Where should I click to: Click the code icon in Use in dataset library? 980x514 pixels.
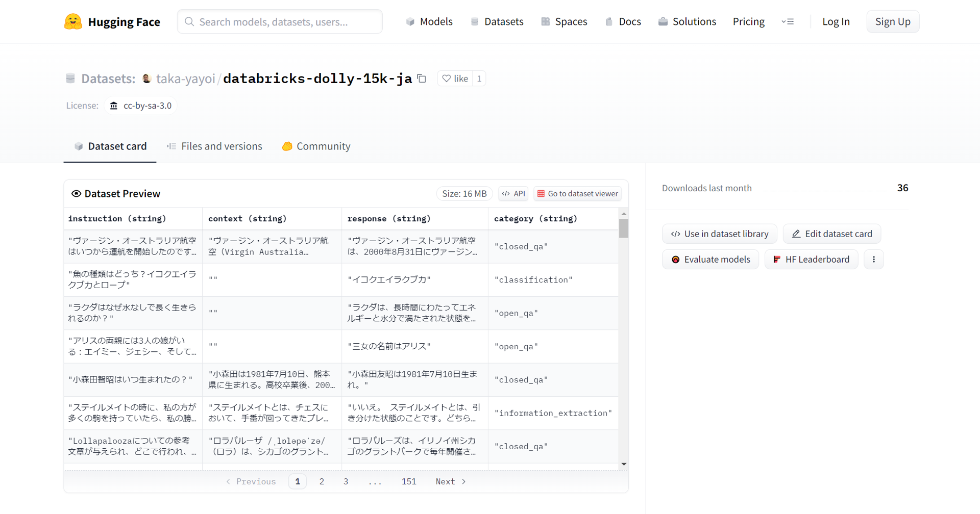675,234
